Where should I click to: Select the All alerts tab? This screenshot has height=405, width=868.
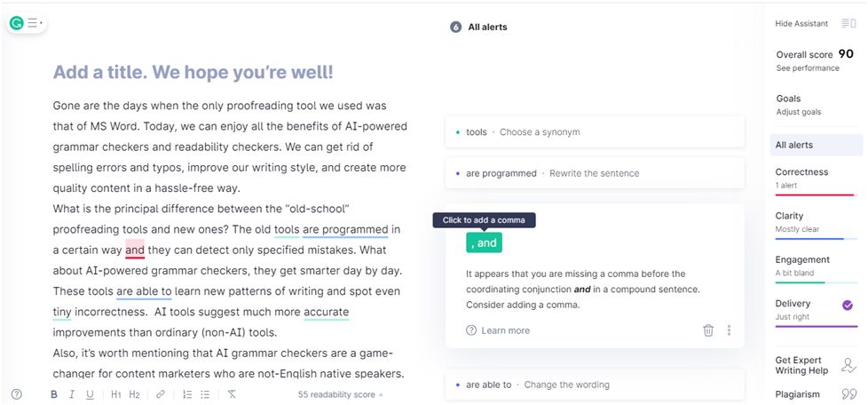pos(816,145)
